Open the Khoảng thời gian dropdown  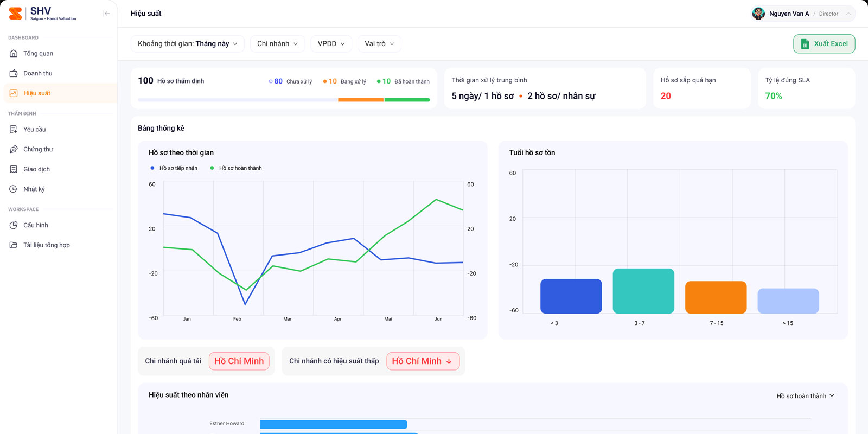pyautogui.click(x=188, y=44)
